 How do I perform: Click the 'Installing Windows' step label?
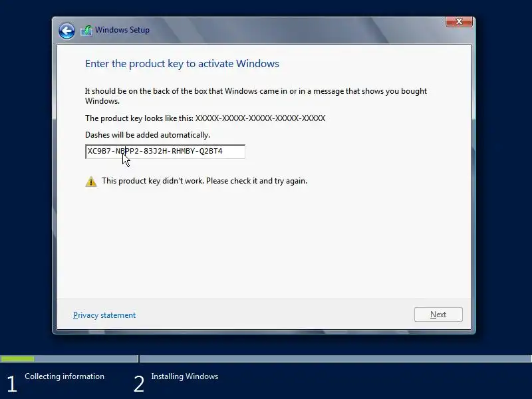(x=185, y=376)
